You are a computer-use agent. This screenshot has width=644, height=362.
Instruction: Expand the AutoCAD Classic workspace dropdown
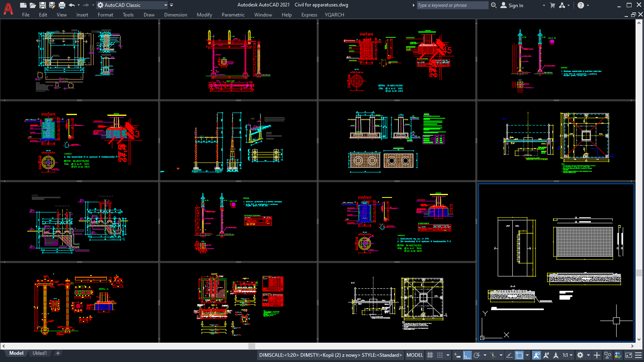click(165, 5)
